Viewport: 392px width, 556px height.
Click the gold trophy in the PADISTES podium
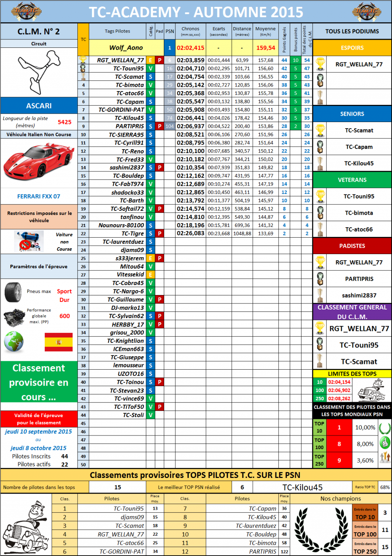pos(320,263)
